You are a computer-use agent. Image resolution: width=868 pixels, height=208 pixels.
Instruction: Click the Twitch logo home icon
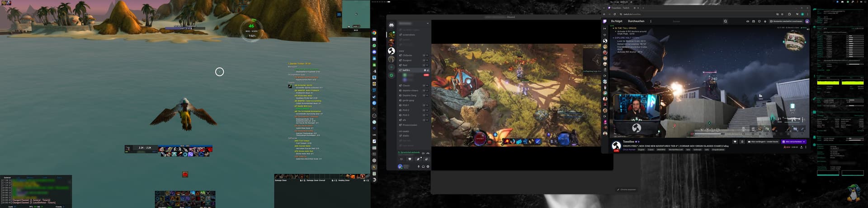[x=605, y=21]
